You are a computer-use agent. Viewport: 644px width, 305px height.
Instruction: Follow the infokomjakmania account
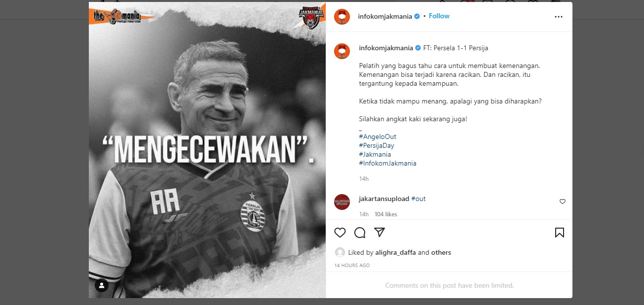(x=439, y=16)
